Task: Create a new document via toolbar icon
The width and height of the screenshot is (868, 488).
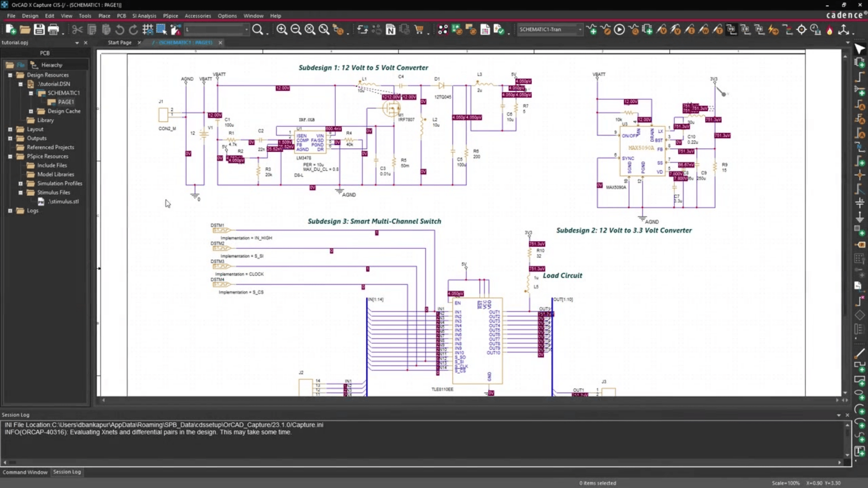Action: (x=11, y=30)
